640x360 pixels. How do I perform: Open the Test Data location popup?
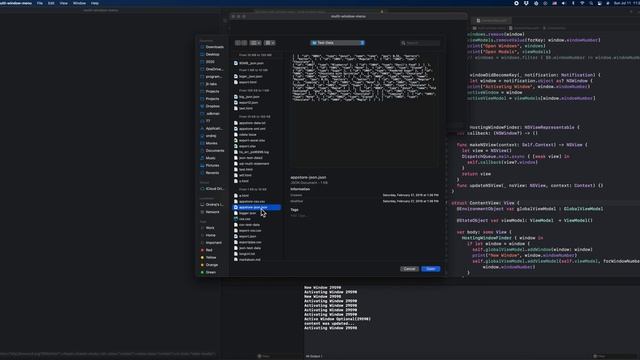coord(338,43)
